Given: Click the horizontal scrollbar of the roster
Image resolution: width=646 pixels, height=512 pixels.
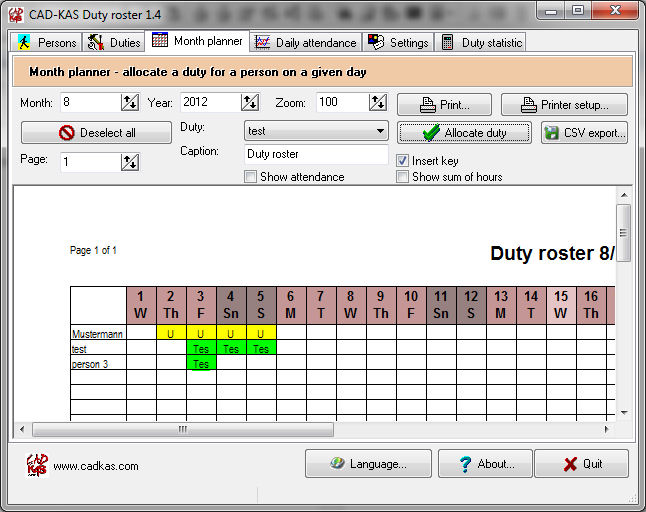Looking at the screenshot, I should 182,429.
